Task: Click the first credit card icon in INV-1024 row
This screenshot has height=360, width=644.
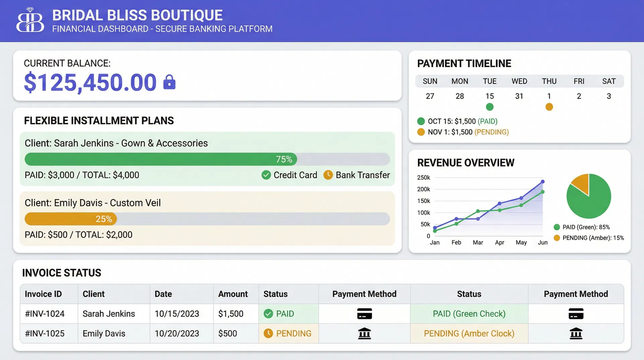Action: (x=364, y=314)
